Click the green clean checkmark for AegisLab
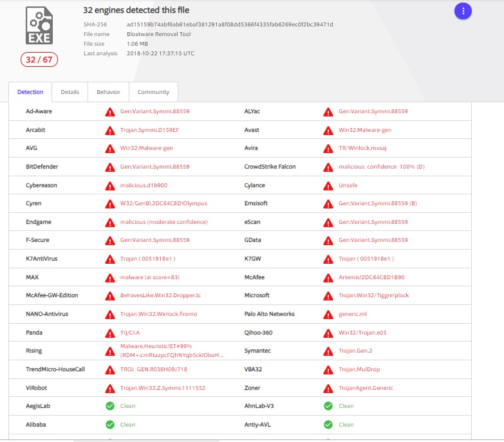Screen dimensions: 504x442 [110, 407]
